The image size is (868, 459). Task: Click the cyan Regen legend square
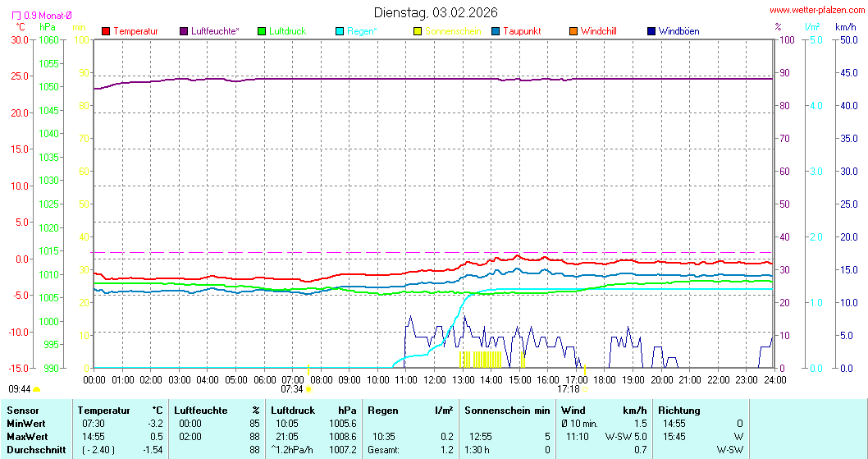[x=340, y=31]
